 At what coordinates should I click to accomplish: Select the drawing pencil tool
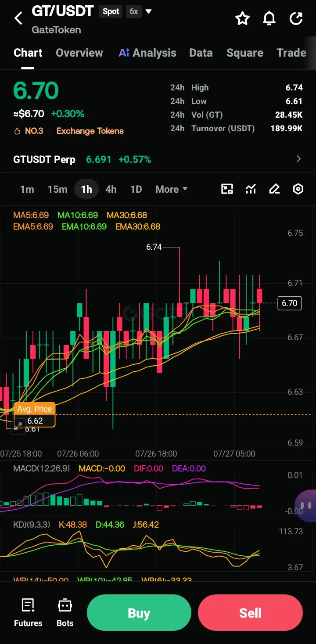pos(274,189)
